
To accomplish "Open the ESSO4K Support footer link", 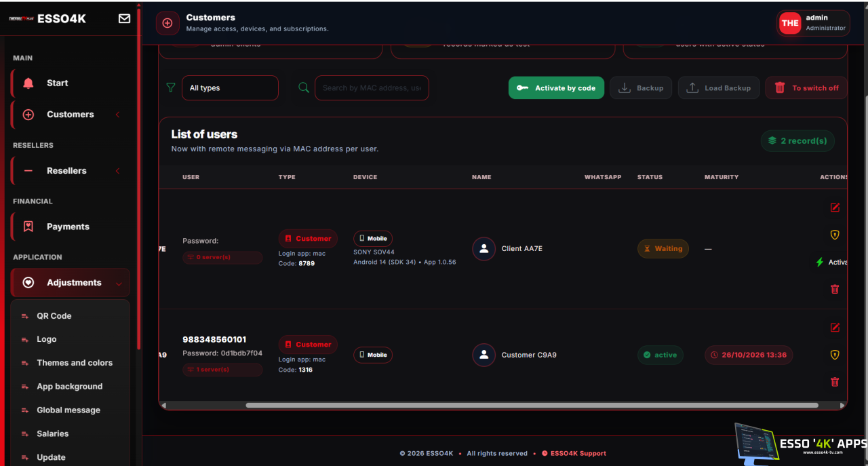I will click(574, 453).
